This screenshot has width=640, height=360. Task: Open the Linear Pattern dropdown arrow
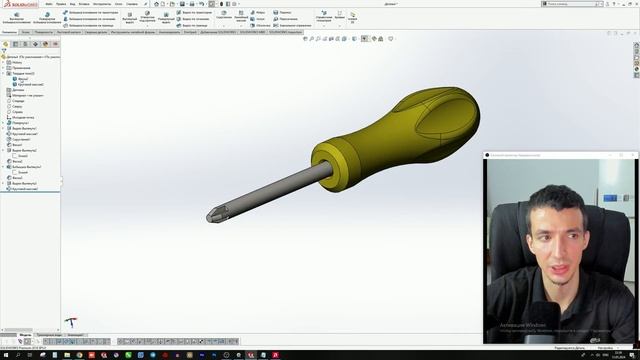pyautogui.click(x=241, y=26)
